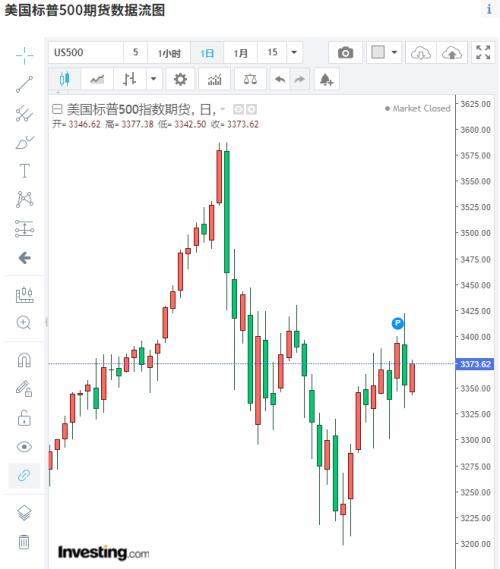Viewport: 500px width, 569px height.
Task: Click the US500 symbol input field
Action: pos(86,53)
